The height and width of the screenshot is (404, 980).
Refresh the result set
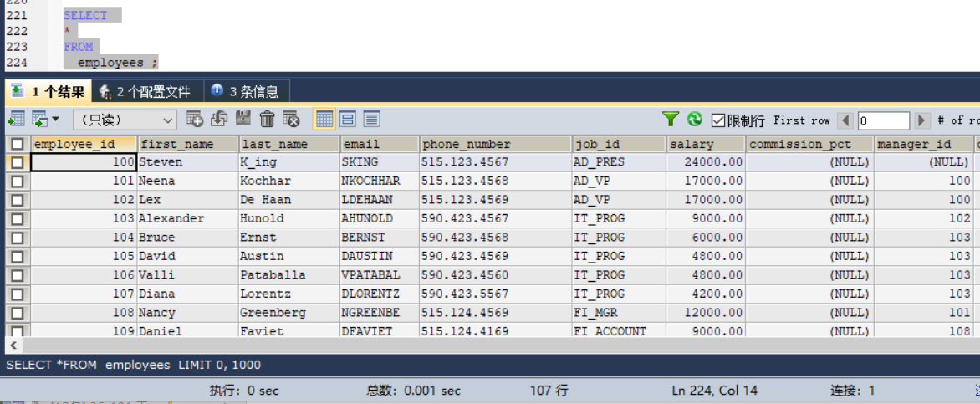pos(694,119)
